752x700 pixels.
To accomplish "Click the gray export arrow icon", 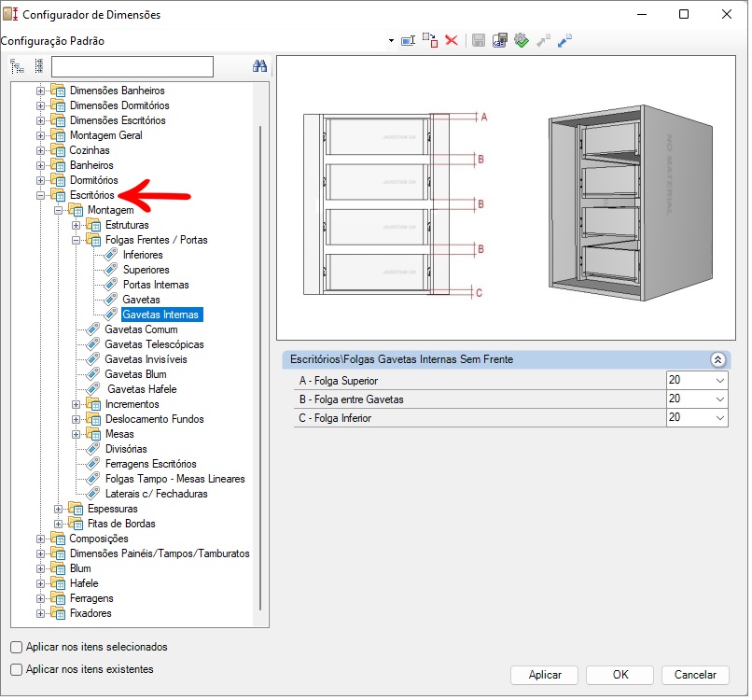I will point(543,41).
